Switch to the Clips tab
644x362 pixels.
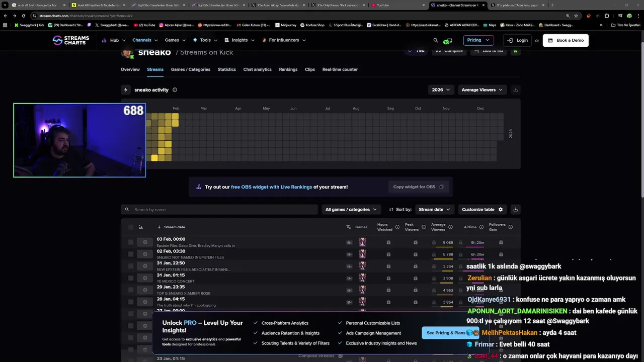point(310,69)
